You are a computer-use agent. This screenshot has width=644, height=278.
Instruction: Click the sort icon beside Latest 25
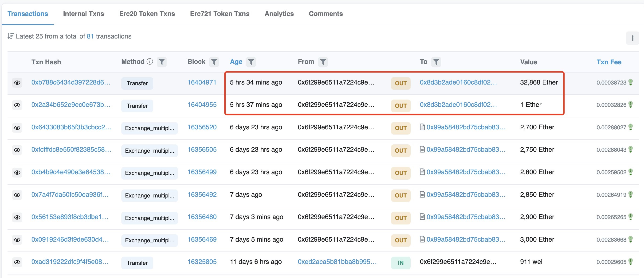[10, 36]
